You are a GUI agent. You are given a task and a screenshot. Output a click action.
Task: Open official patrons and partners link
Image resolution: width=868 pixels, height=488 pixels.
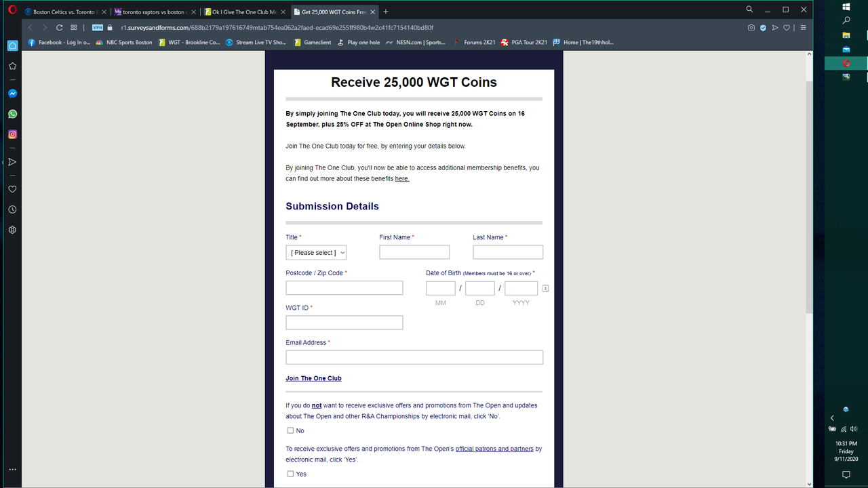[x=494, y=449]
